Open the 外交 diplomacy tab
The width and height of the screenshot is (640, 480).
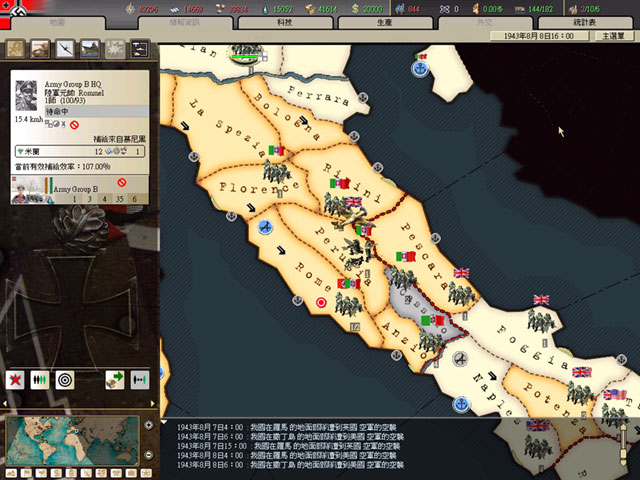coord(485,22)
